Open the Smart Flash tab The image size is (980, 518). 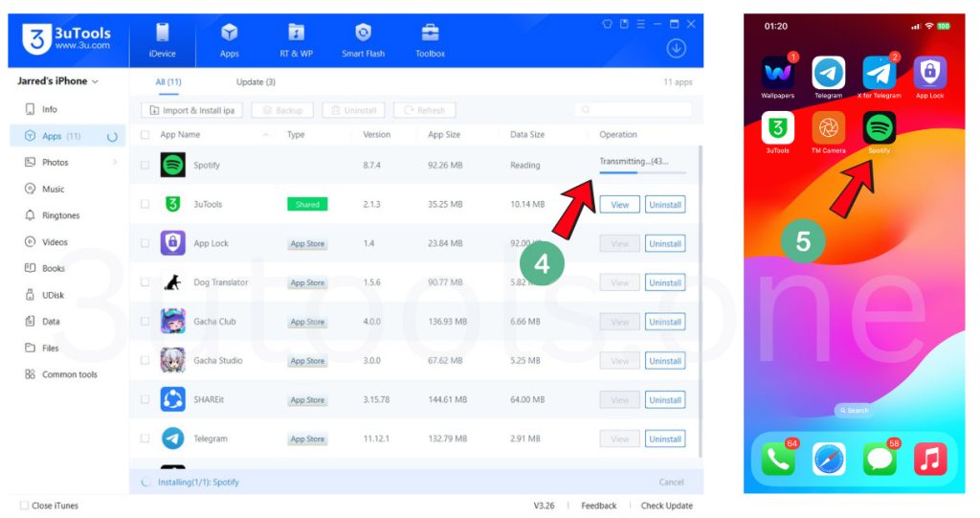click(363, 40)
